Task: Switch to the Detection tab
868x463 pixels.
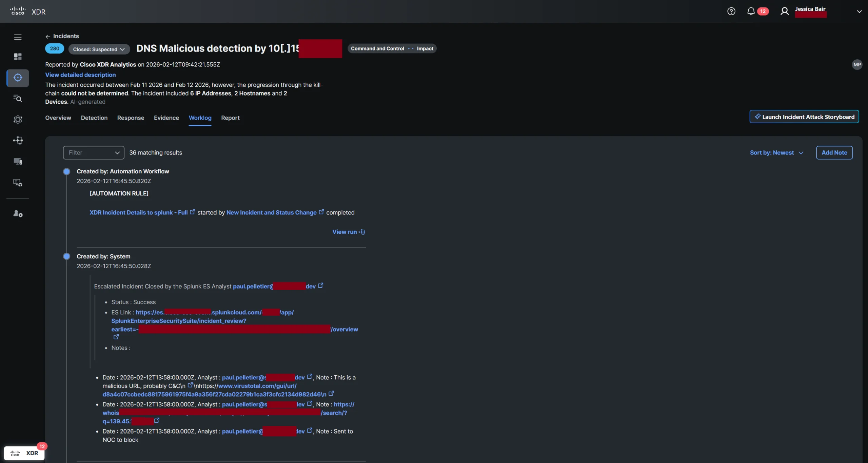Action: (94, 118)
